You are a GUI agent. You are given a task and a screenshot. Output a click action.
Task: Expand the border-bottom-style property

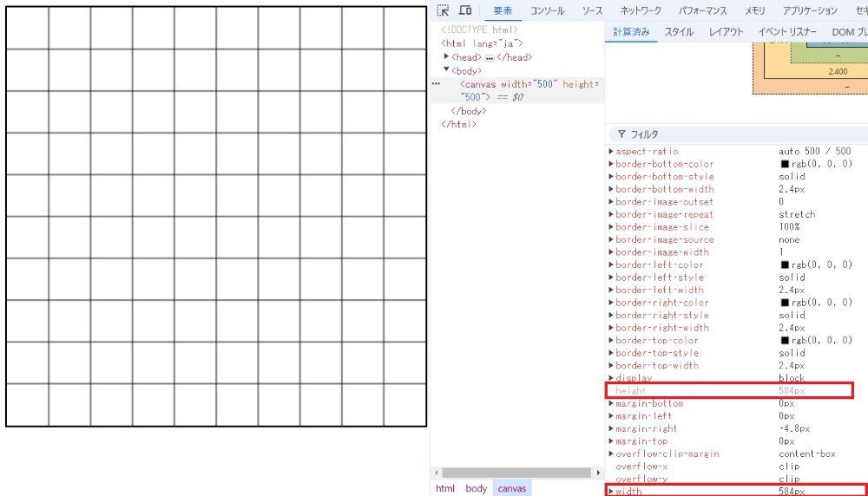611,176
